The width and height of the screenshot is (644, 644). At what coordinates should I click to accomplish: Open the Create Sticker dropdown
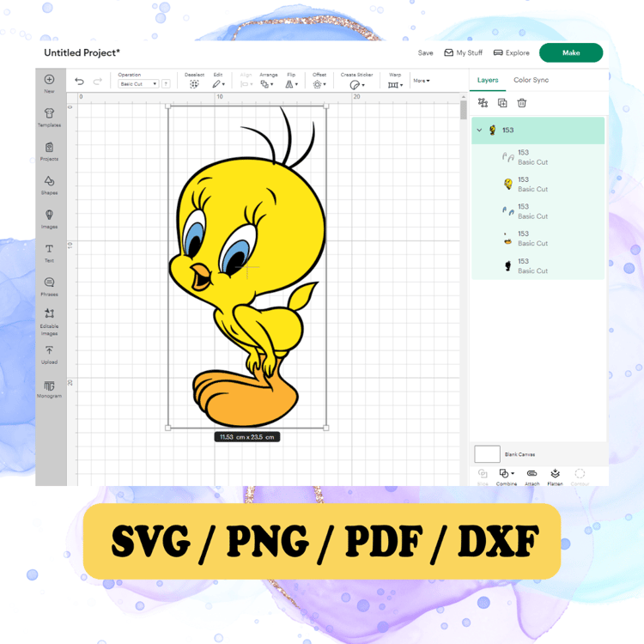(x=357, y=85)
